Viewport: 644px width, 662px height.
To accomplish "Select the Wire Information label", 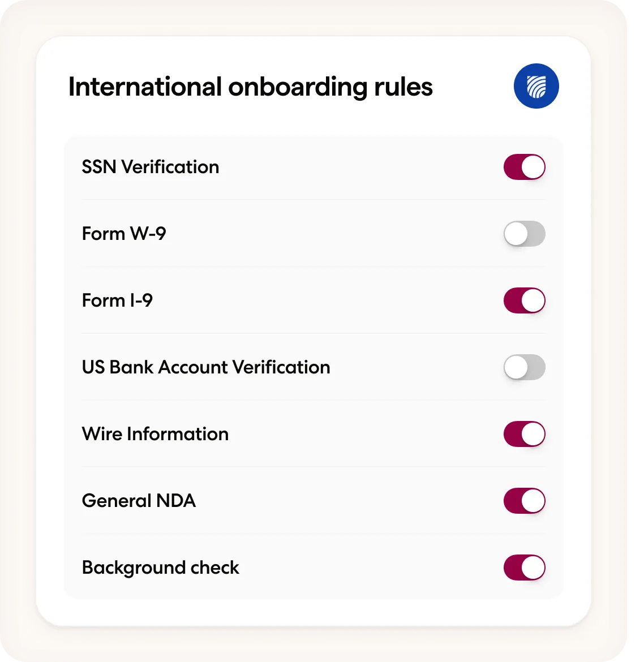I will 155,434.
